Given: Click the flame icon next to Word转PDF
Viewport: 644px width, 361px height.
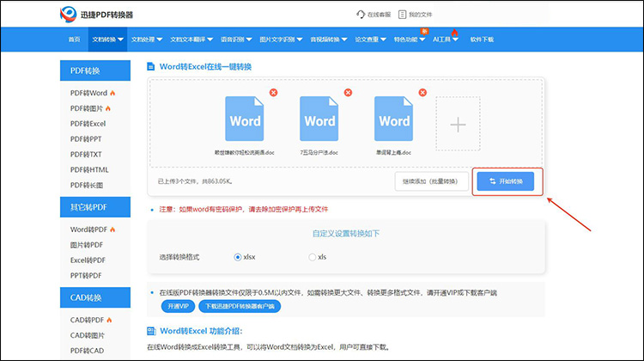Looking at the screenshot, I should [112, 229].
